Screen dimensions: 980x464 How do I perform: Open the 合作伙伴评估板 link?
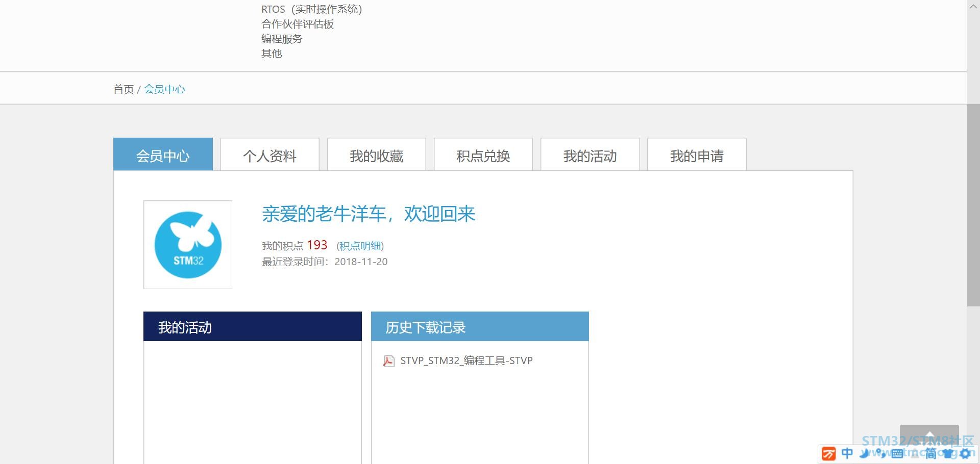[298, 24]
